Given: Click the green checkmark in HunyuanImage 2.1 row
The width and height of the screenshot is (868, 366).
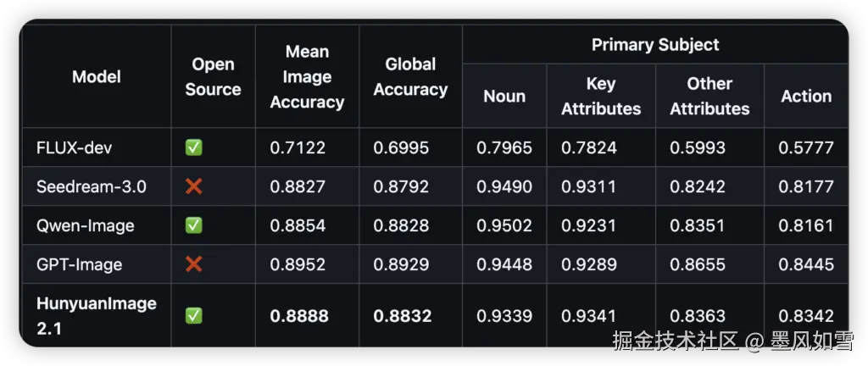Looking at the screenshot, I should coord(194,316).
